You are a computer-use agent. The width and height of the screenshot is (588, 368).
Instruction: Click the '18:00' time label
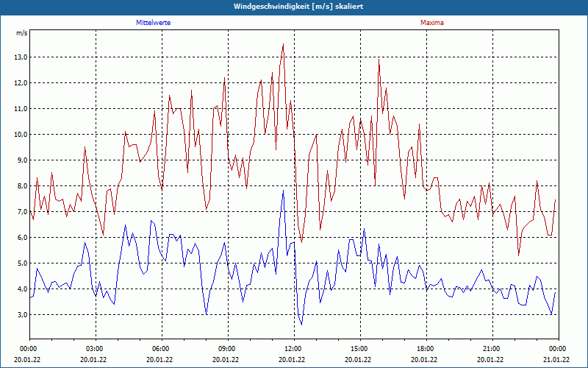pos(427,349)
